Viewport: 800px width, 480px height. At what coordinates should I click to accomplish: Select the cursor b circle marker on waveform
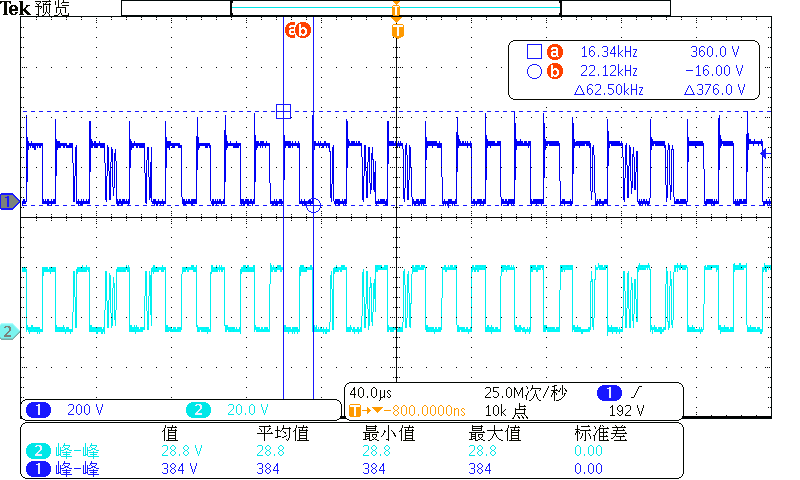pyautogui.click(x=313, y=206)
